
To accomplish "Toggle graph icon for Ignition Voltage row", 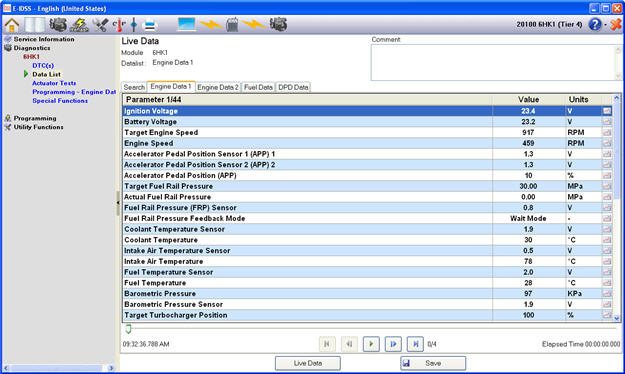I will pyautogui.click(x=607, y=111).
